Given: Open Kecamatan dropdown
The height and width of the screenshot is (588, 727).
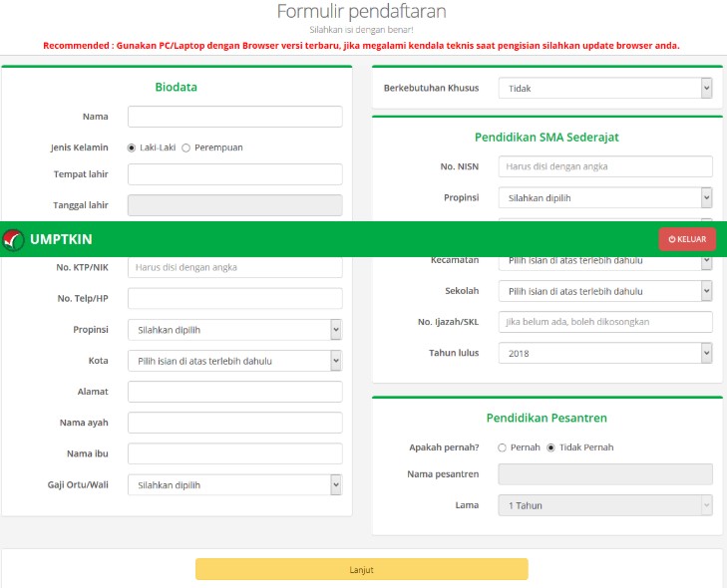Looking at the screenshot, I should click(605, 263).
